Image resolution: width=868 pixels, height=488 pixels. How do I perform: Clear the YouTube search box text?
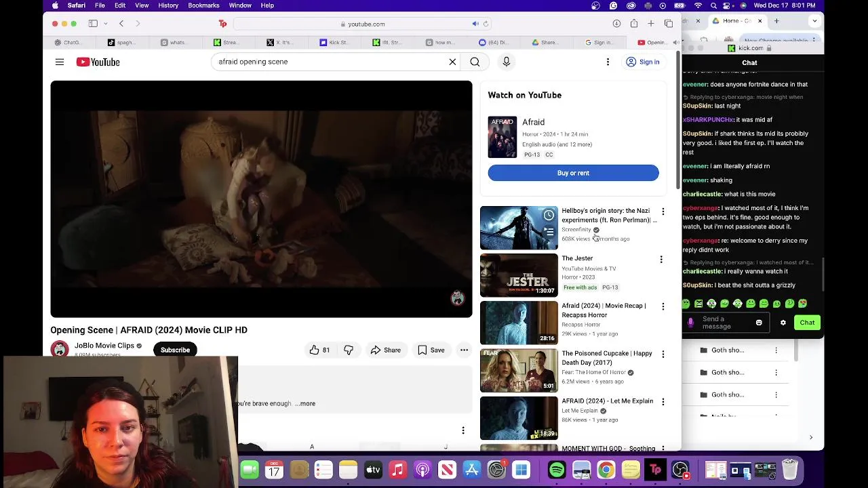click(452, 62)
